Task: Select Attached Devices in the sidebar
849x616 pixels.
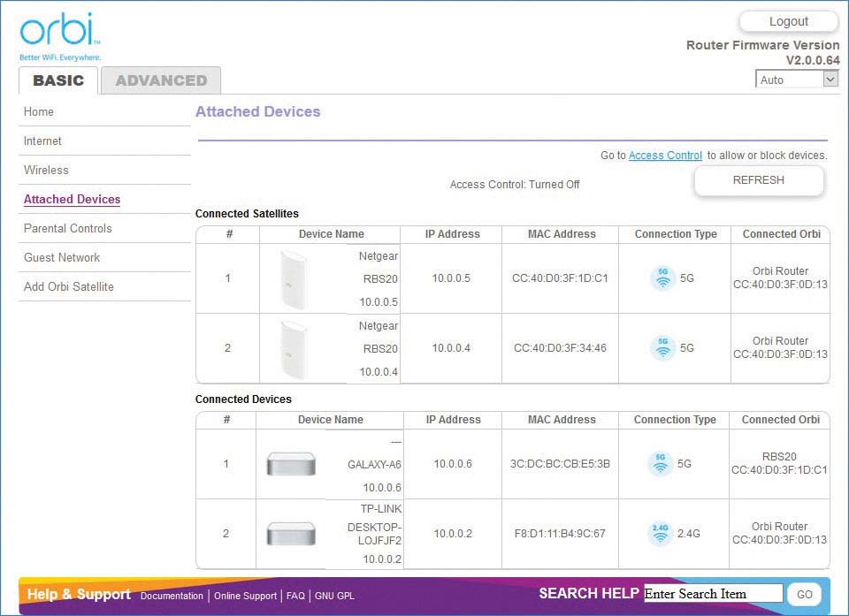Action: 72,199
